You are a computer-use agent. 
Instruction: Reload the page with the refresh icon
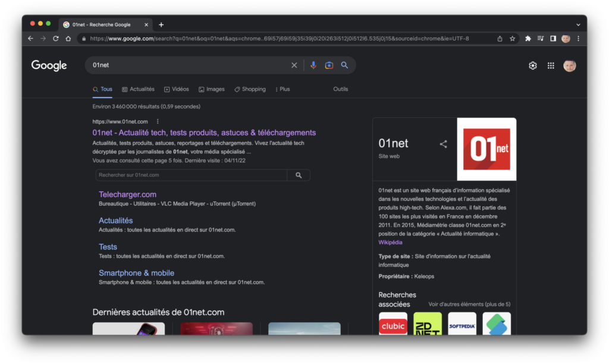pyautogui.click(x=55, y=39)
